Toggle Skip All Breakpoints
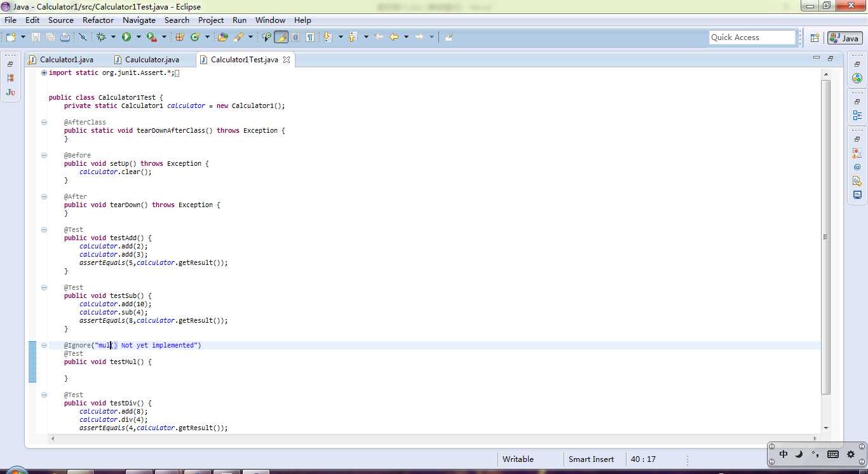 click(83, 37)
